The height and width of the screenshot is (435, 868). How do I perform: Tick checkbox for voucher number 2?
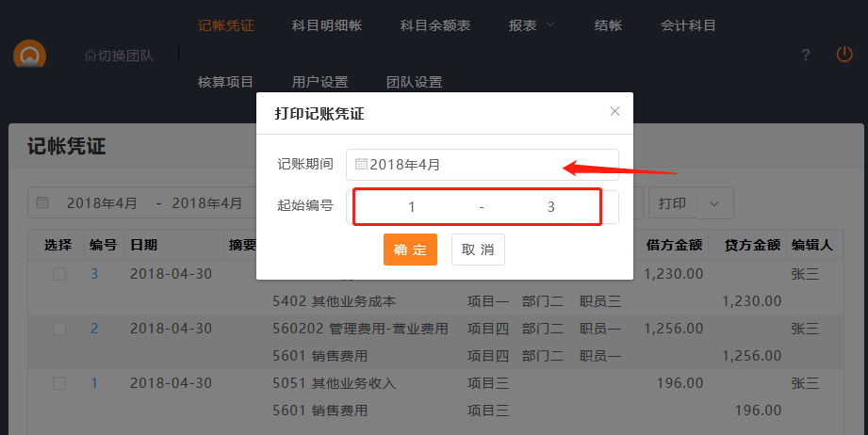pos(58,329)
